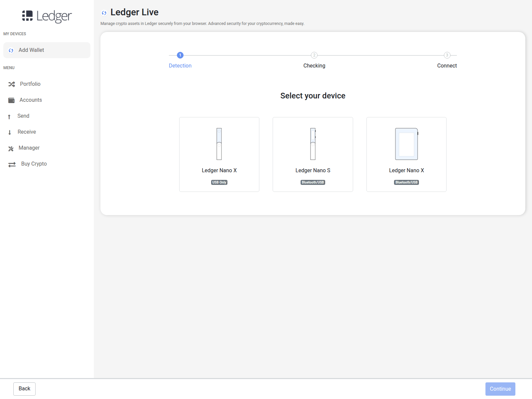Click the Ledger Live page title
The height and width of the screenshot is (399, 532).
[x=134, y=12]
